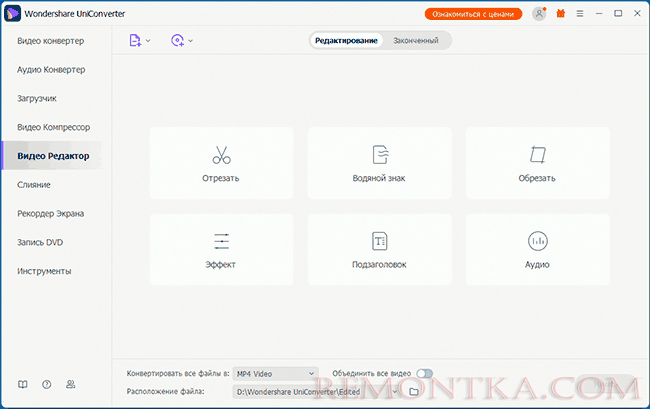Viewport: 650px width, 409px height.
Task: Open the hamburger menu icon
Action: [580, 14]
